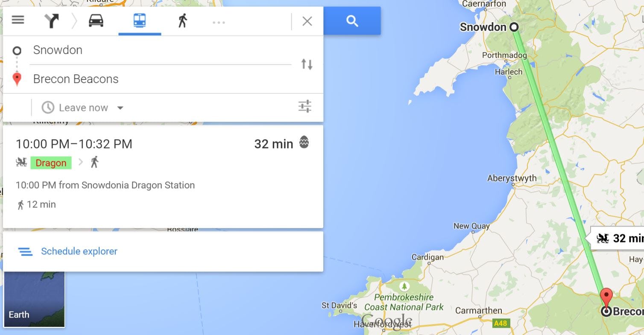
Task: Switch to Earth view thumbnail
Action: tap(34, 300)
